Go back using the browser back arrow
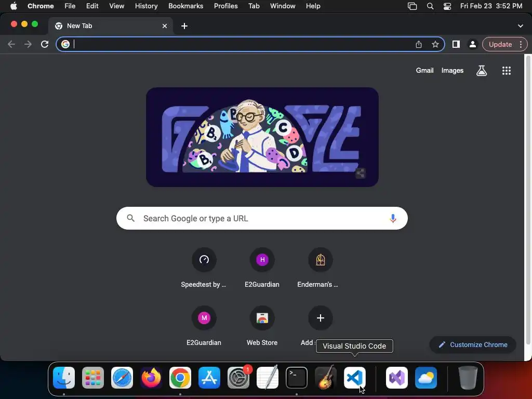Screen dimensions: 532x399 click(x=11, y=45)
